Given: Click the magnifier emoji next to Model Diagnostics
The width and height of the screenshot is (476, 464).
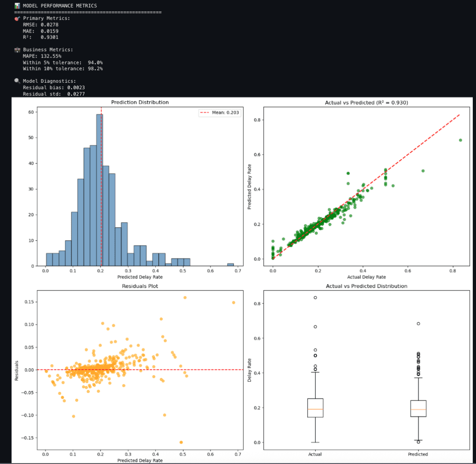Looking at the screenshot, I should coord(17,81).
